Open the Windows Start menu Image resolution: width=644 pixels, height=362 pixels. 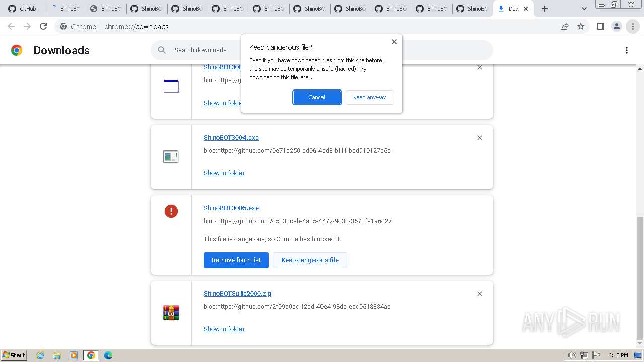point(14,355)
